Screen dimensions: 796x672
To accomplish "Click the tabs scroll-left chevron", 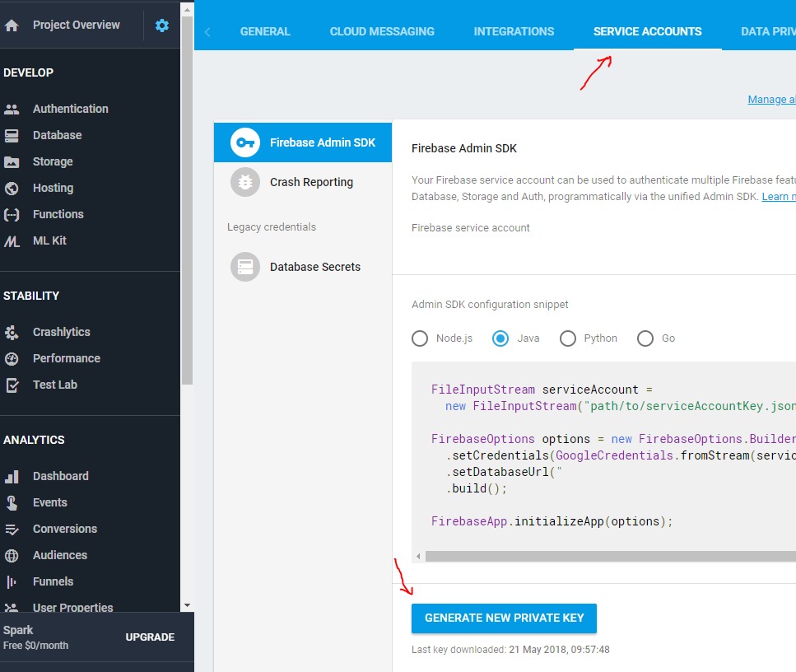I will [207, 32].
